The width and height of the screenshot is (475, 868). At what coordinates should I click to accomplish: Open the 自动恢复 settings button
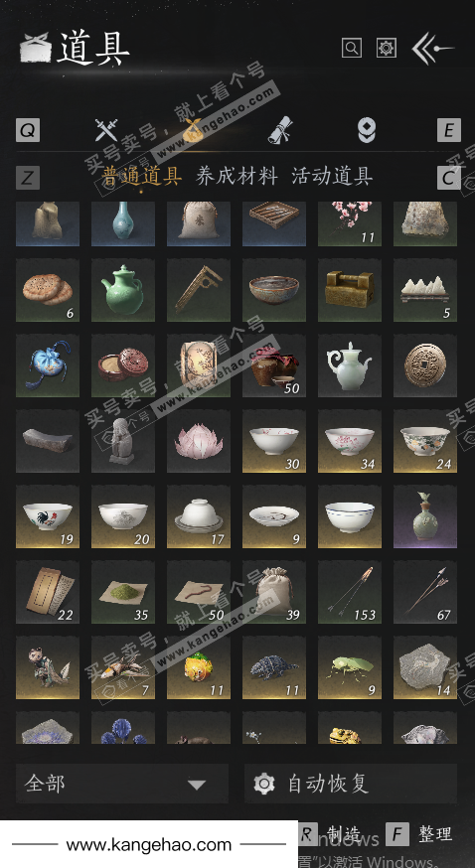click(x=351, y=784)
